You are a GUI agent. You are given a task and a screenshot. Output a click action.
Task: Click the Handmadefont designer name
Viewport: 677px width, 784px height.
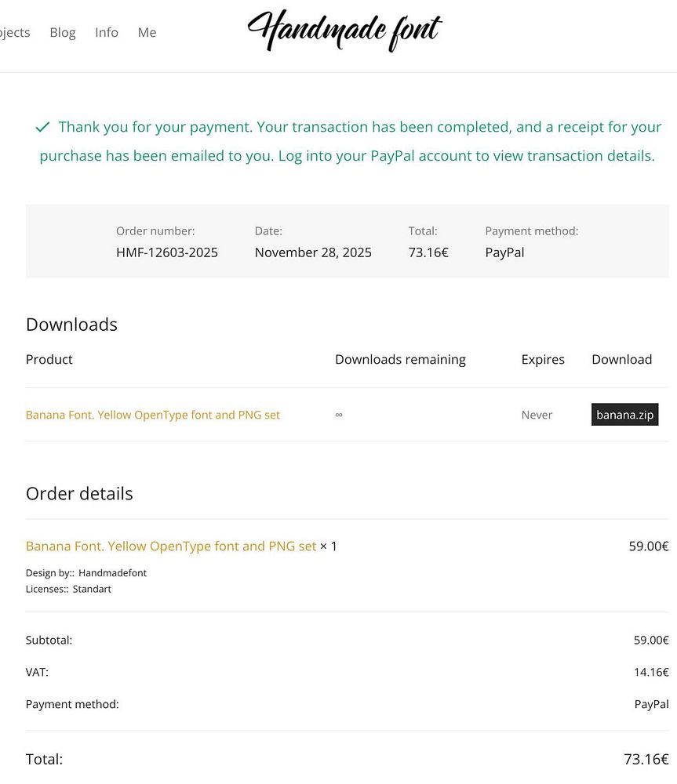pos(112,573)
